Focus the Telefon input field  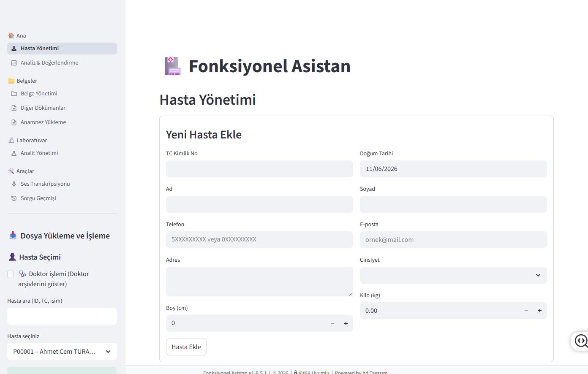[259, 240]
